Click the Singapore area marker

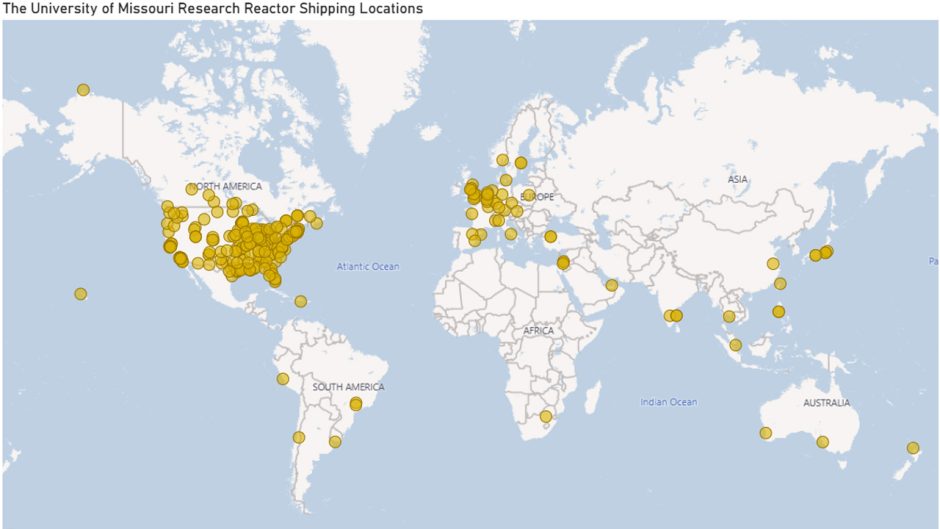[735, 345]
